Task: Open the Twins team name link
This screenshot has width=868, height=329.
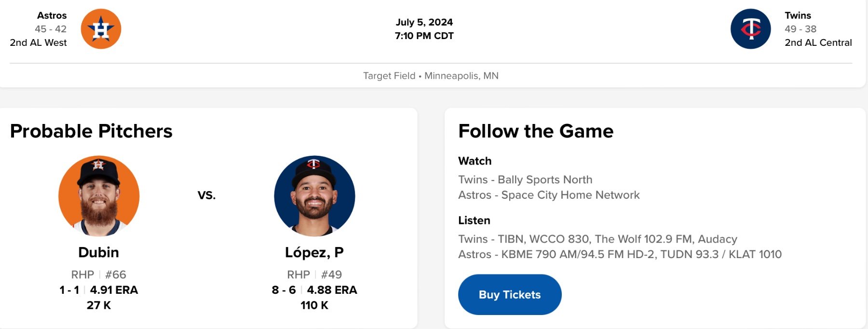Action: (798, 15)
